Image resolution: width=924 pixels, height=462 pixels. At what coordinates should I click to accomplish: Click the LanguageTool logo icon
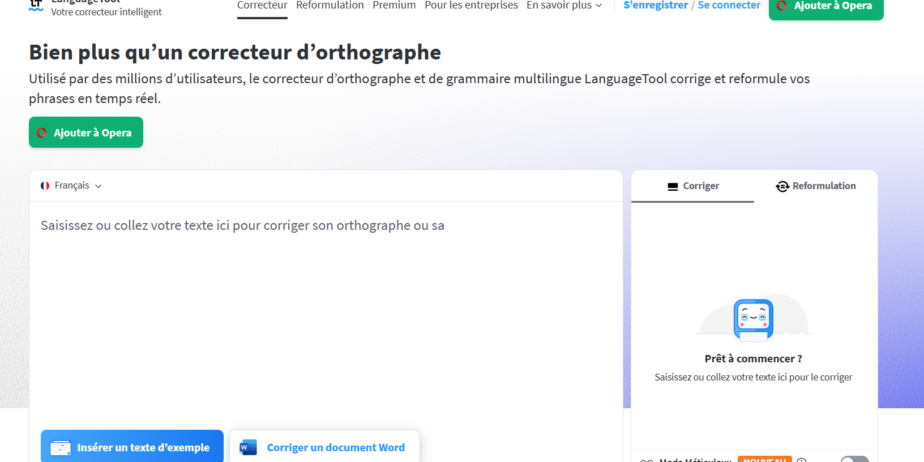pos(36,5)
